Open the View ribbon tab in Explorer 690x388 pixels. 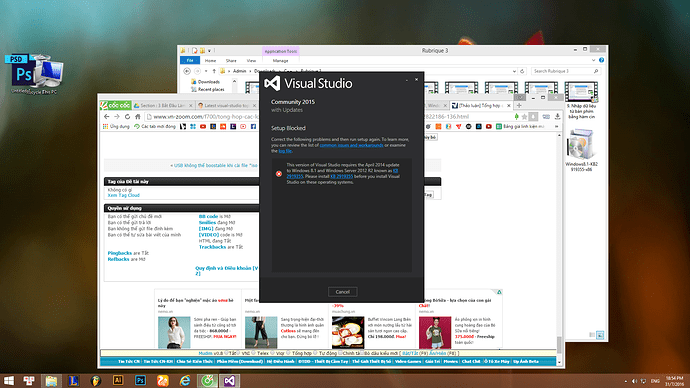coord(251,61)
